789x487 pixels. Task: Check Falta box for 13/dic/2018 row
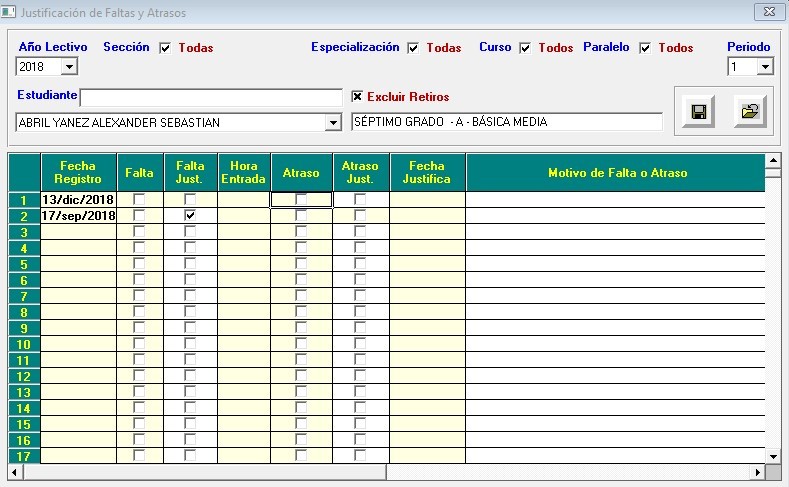tap(139, 200)
